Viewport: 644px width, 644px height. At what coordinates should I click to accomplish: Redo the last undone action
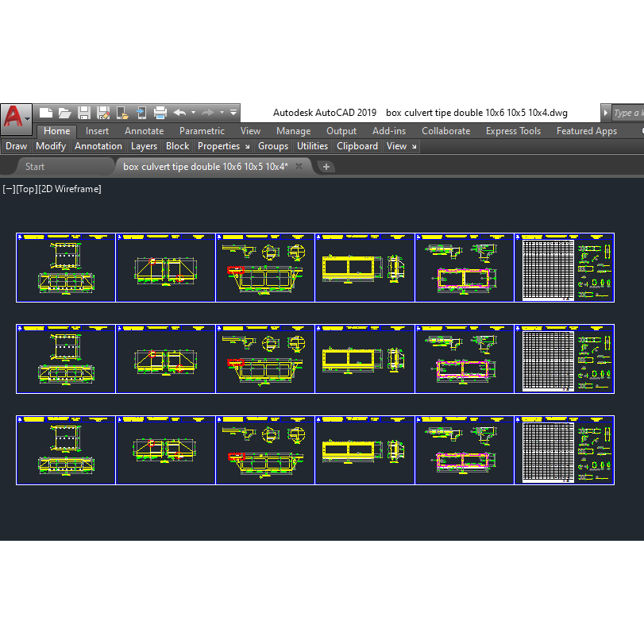coord(208,113)
